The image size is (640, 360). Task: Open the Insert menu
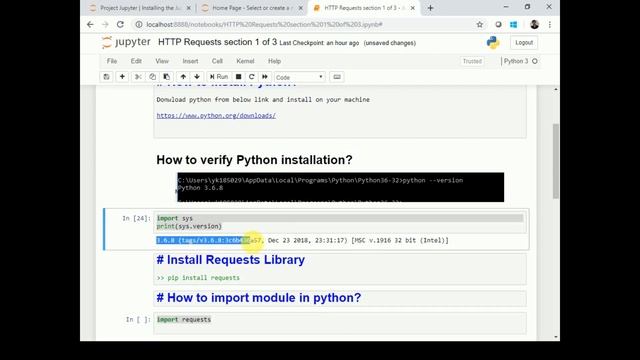tap(190, 61)
